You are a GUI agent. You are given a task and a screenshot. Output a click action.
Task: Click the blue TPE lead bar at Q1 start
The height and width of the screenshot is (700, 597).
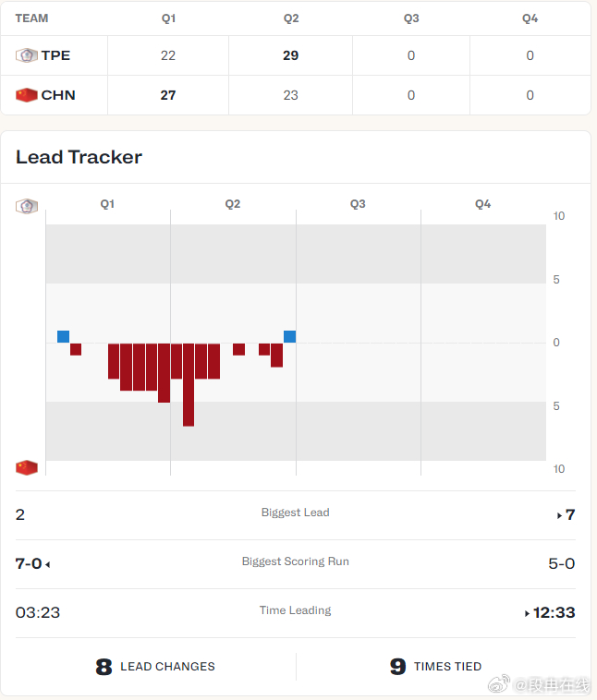(x=63, y=336)
